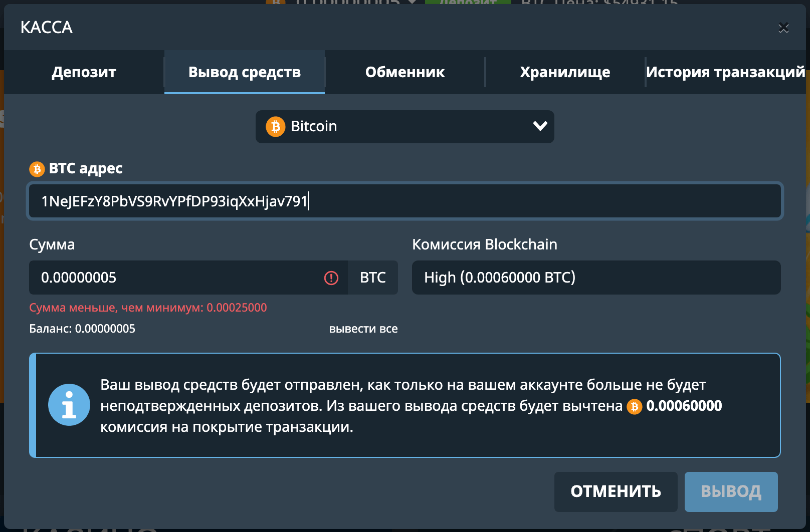Screen dimensions: 810x532
Task: Open the Bitcoin currency dropdown
Action: point(404,127)
